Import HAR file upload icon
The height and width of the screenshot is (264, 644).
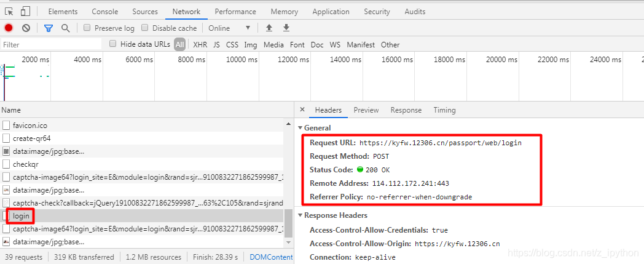pyautogui.click(x=269, y=28)
